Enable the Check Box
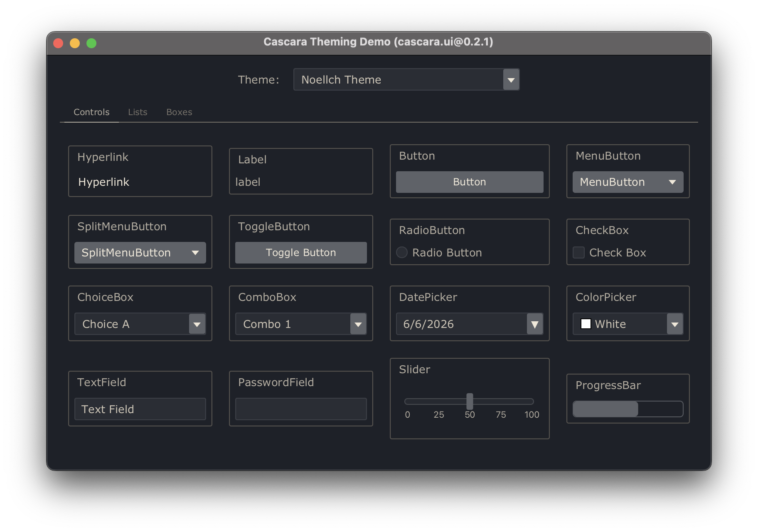 coord(578,252)
